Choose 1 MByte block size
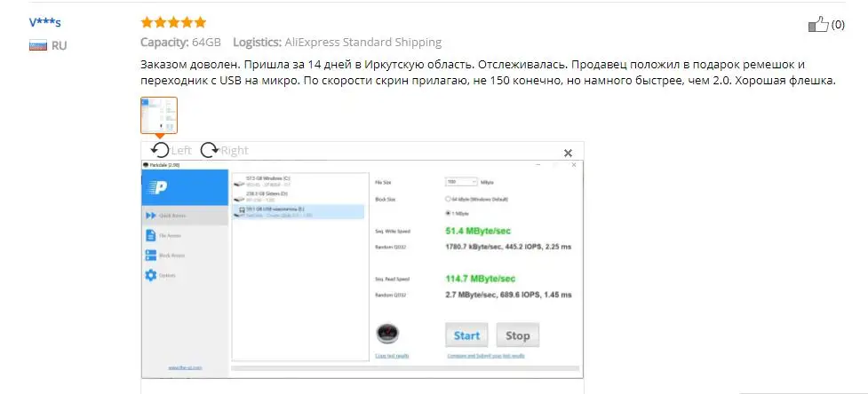Screen dimensions: 868x394 click(x=458, y=213)
